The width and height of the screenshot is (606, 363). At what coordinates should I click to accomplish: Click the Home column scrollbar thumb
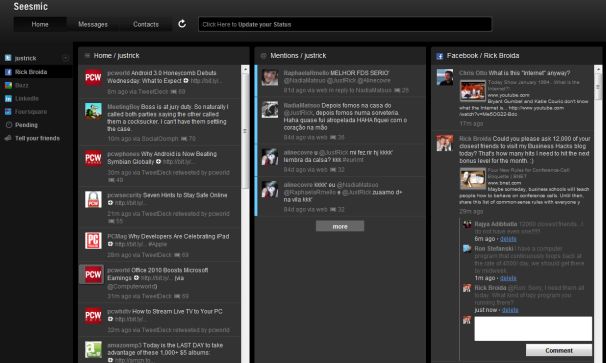(245, 131)
